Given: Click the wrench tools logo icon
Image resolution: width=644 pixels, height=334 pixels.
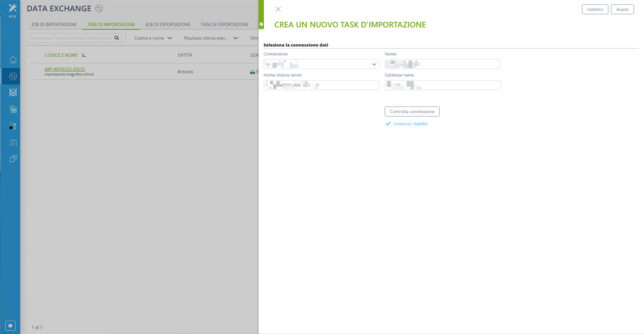Looking at the screenshot, I should click(x=13, y=8).
